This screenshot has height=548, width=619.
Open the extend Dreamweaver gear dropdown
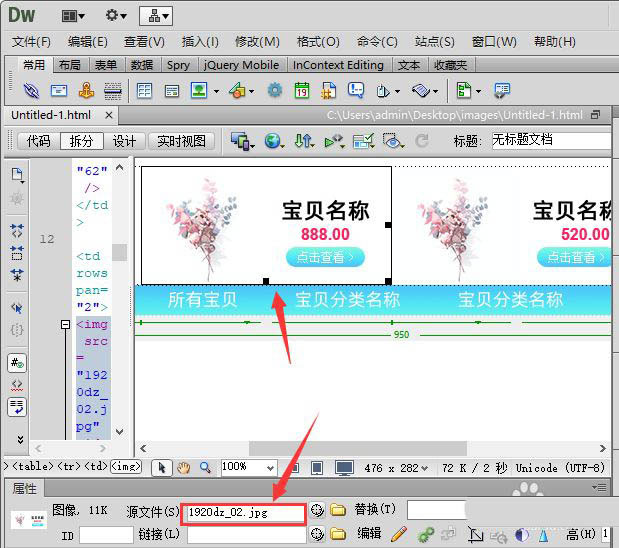click(x=116, y=16)
